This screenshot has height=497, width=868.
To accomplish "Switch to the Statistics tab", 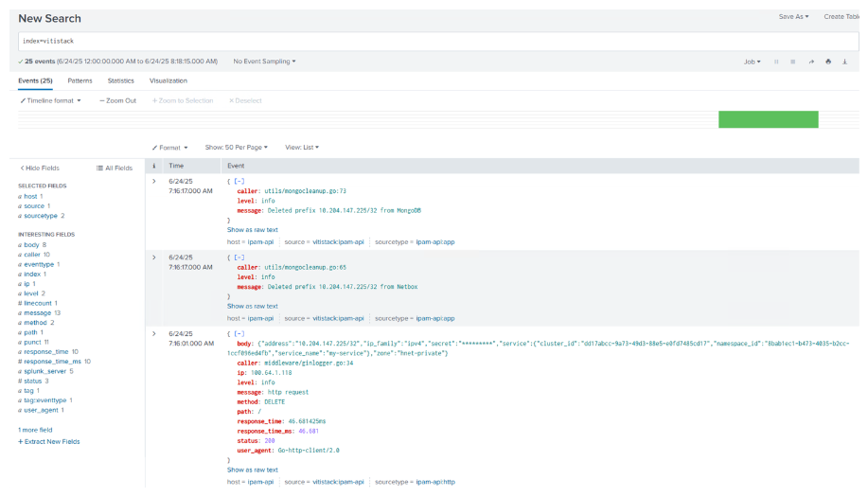I will (120, 81).
